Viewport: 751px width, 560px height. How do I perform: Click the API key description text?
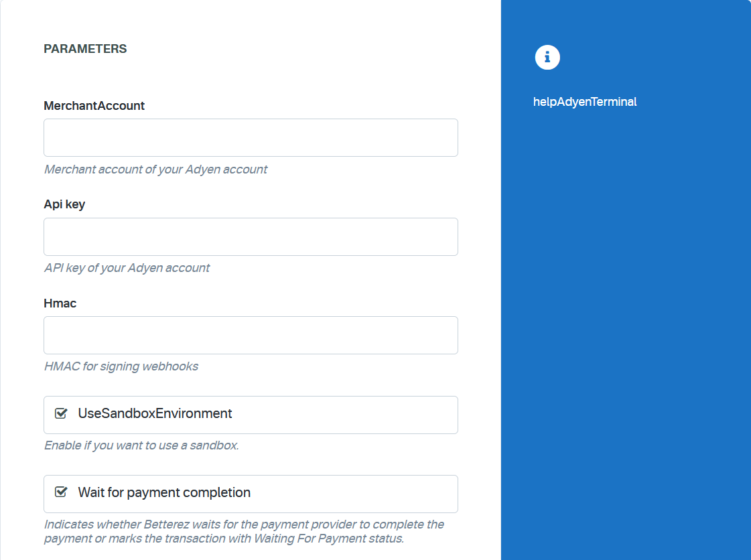pyautogui.click(x=127, y=268)
